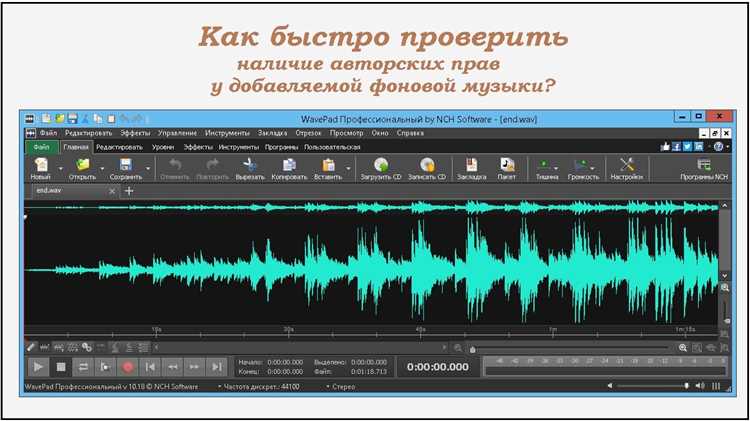Click the Программы NCH icon
Image resolution: width=750 pixels, height=421 pixels.
coord(704,165)
